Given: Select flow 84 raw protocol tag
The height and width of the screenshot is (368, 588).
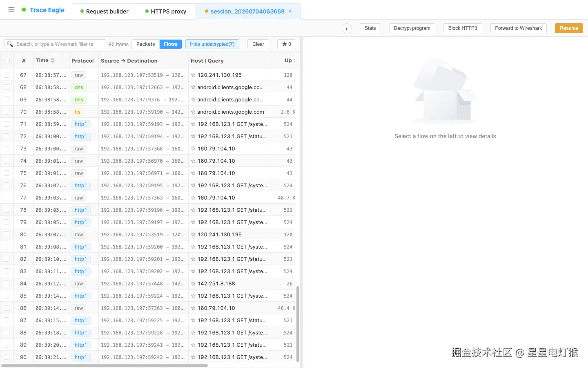Looking at the screenshot, I should pyautogui.click(x=79, y=284).
